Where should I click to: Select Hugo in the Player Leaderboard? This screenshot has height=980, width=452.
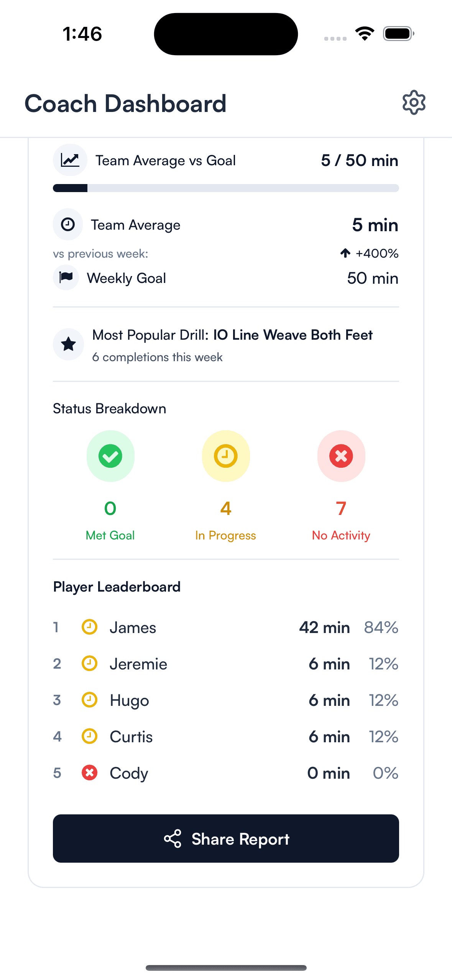coord(129,700)
